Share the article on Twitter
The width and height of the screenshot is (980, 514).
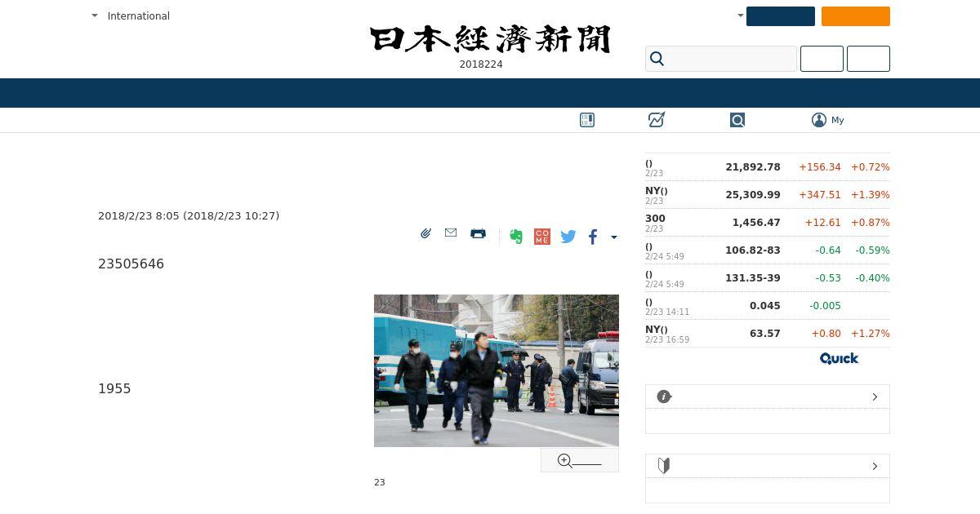pos(568,237)
